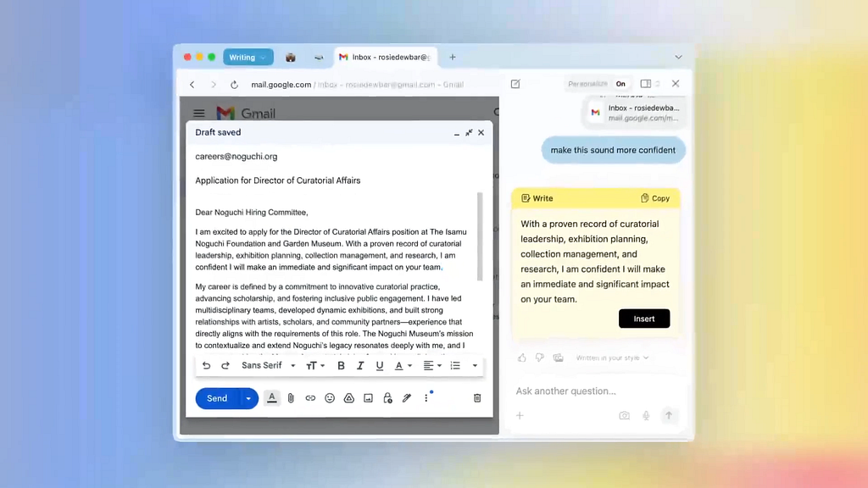
Task: Expand more formatting options arrow
Action: [475, 366]
